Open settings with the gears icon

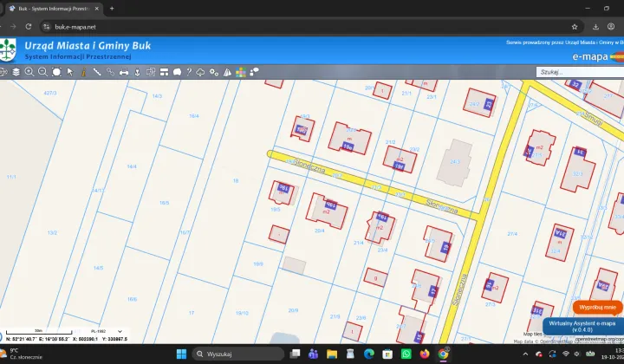(214, 72)
